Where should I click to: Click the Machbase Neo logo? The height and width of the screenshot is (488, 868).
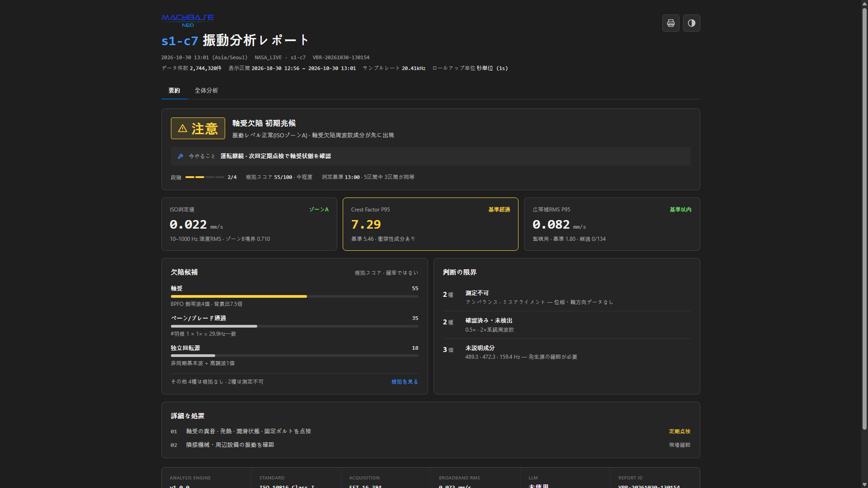click(188, 21)
